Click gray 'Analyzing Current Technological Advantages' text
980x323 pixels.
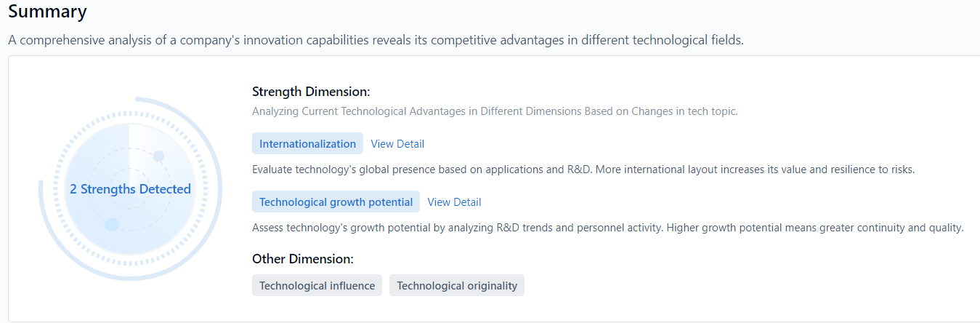tap(494, 111)
